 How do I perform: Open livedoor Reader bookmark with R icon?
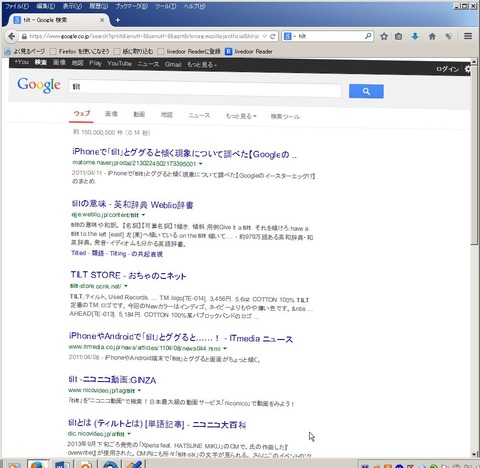(249, 51)
